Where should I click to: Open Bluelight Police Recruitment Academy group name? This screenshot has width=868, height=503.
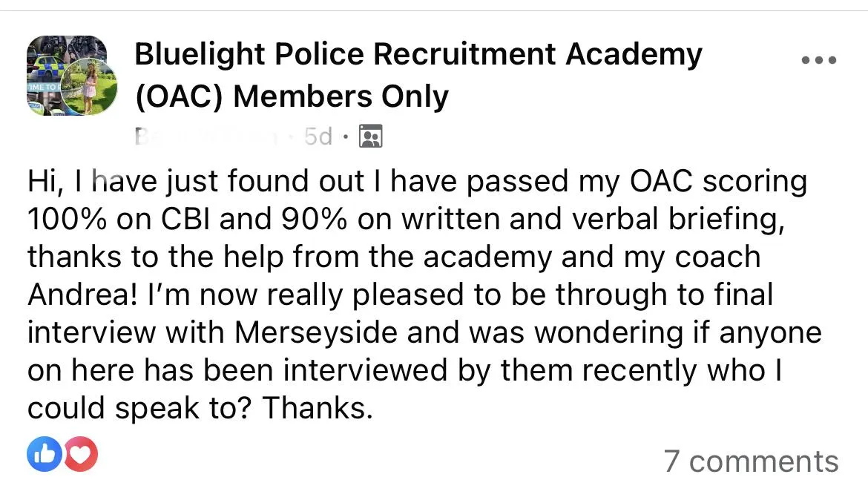[x=418, y=54]
